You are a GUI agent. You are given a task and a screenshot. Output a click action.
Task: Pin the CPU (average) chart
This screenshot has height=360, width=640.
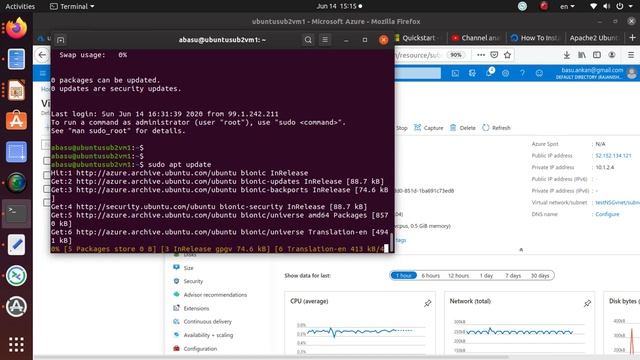tap(427, 303)
